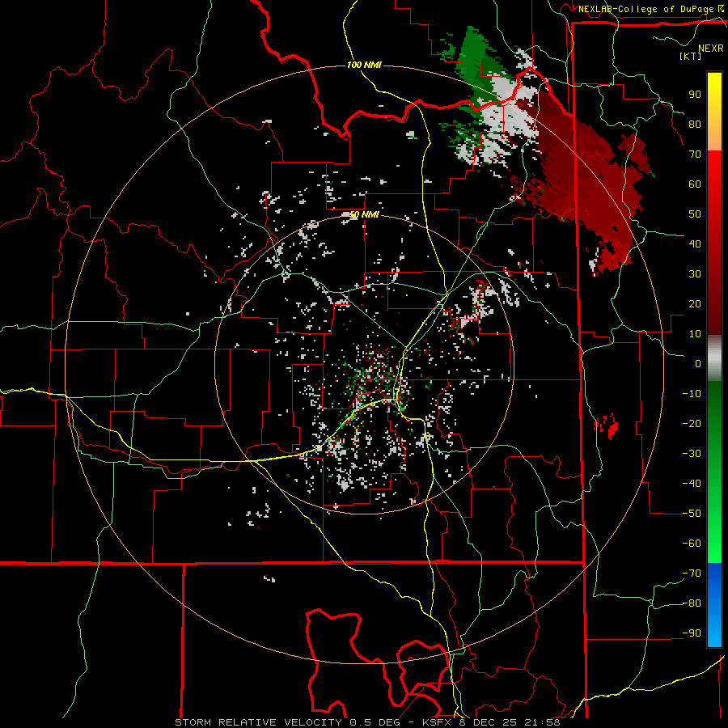Screen dimensions: 728x728
Task: Click the positive 60 velocity scale label
Action: click(x=695, y=184)
